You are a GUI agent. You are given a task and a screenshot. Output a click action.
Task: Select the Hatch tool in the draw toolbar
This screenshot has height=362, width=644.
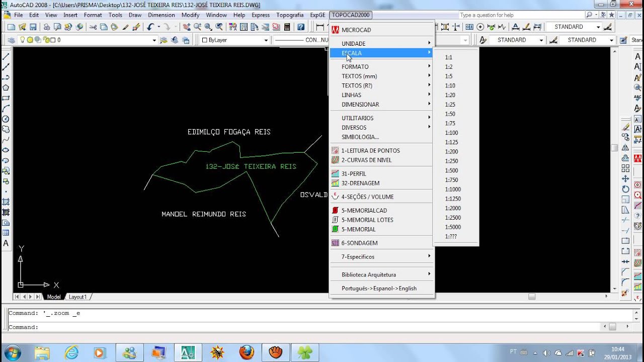pos(6,202)
